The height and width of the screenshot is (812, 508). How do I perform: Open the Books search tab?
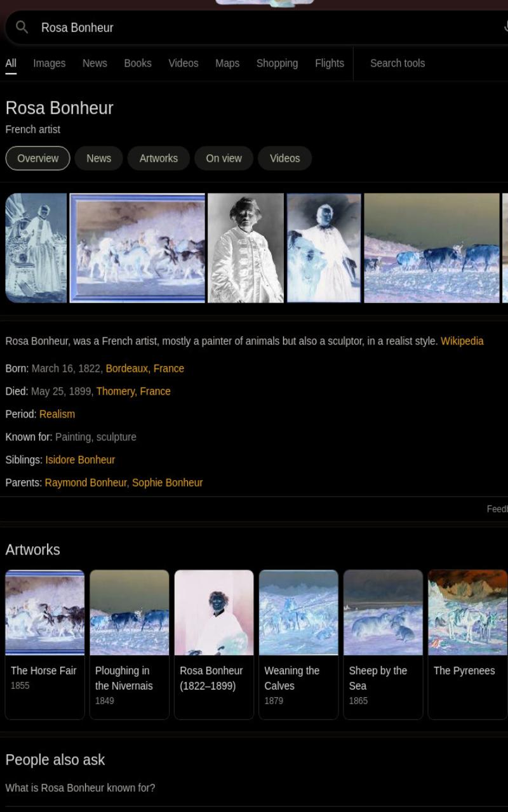coord(138,63)
